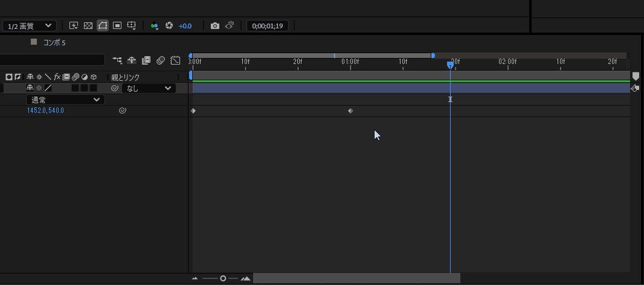Toggle the Frame Blending filmstrip button

click(x=146, y=60)
